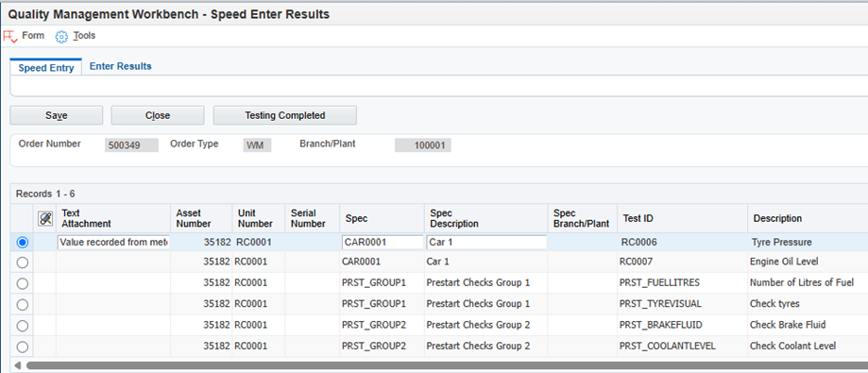Viewport: 868px width, 373px height.
Task: Click the Save button
Action: pyautogui.click(x=57, y=115)
